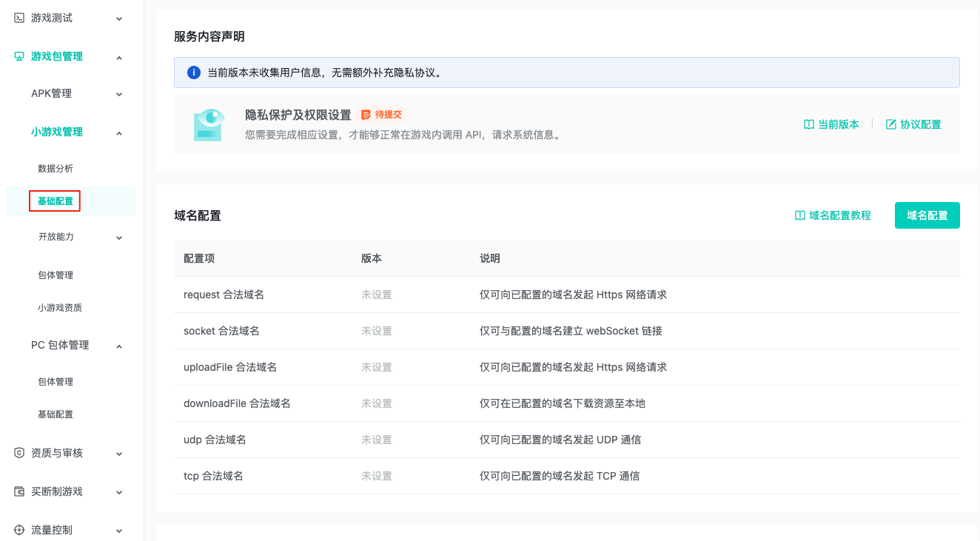Click the blue info icon in notice banner

tap(194, 73)
